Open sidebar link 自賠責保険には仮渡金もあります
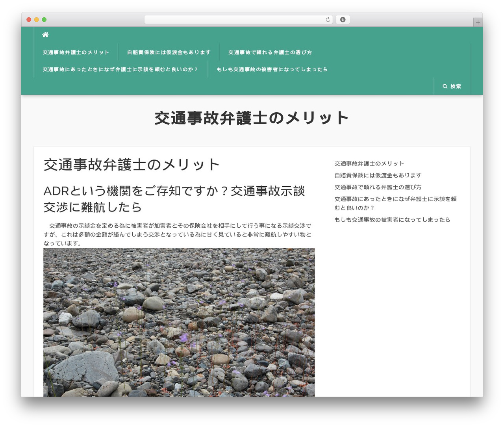504x427 pixels. (x=378, y=175)
